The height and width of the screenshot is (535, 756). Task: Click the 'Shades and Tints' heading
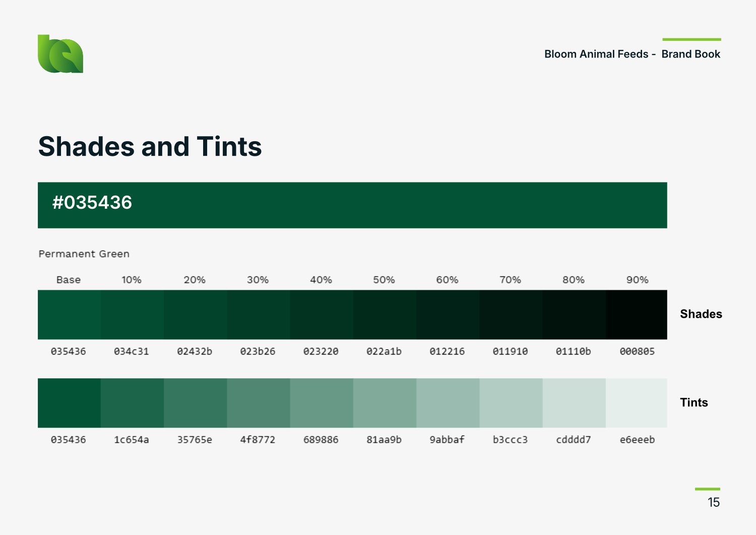click(x=150, y=147)
